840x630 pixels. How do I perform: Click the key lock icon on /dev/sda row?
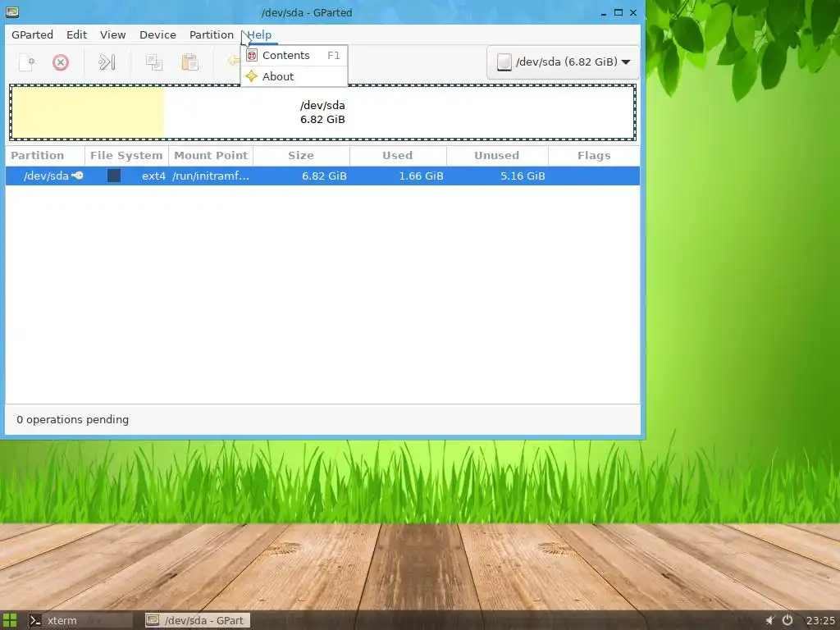tap(77, 176)
